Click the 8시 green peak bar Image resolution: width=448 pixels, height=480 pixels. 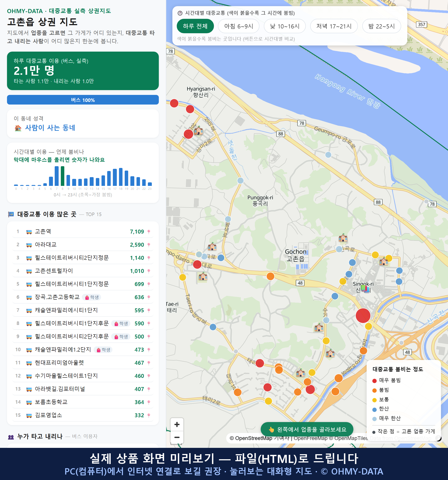(63, 176)
